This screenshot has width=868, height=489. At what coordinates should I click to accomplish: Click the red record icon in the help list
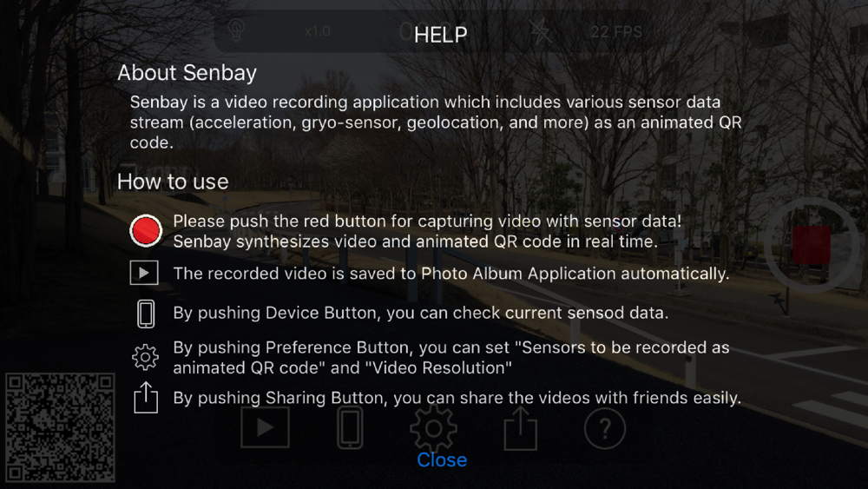pos(146,230)
